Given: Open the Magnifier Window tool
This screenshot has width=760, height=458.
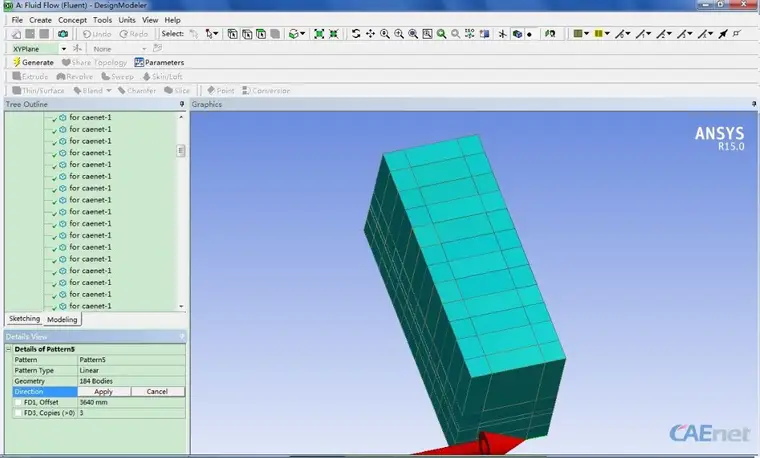Looking at the screenshot, I should tap(427, 34).
